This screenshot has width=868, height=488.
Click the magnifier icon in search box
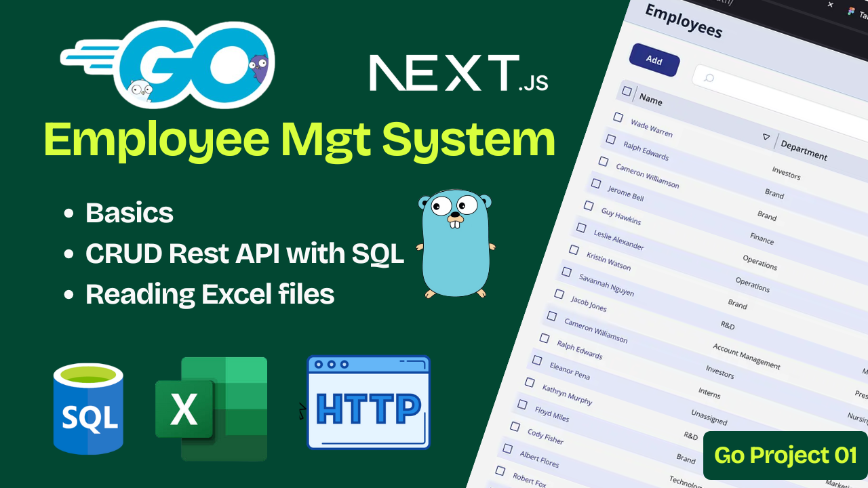pos(709,78)
